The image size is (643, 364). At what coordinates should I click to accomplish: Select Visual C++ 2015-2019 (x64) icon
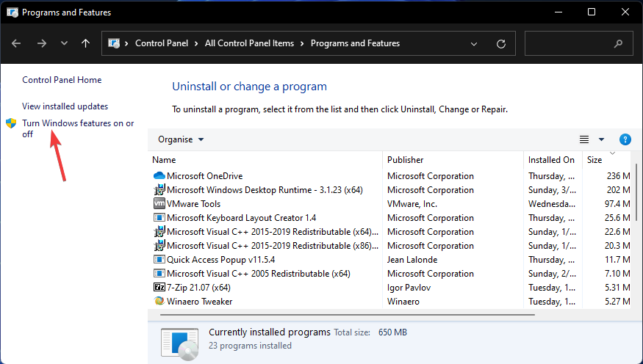coord(159,232)
